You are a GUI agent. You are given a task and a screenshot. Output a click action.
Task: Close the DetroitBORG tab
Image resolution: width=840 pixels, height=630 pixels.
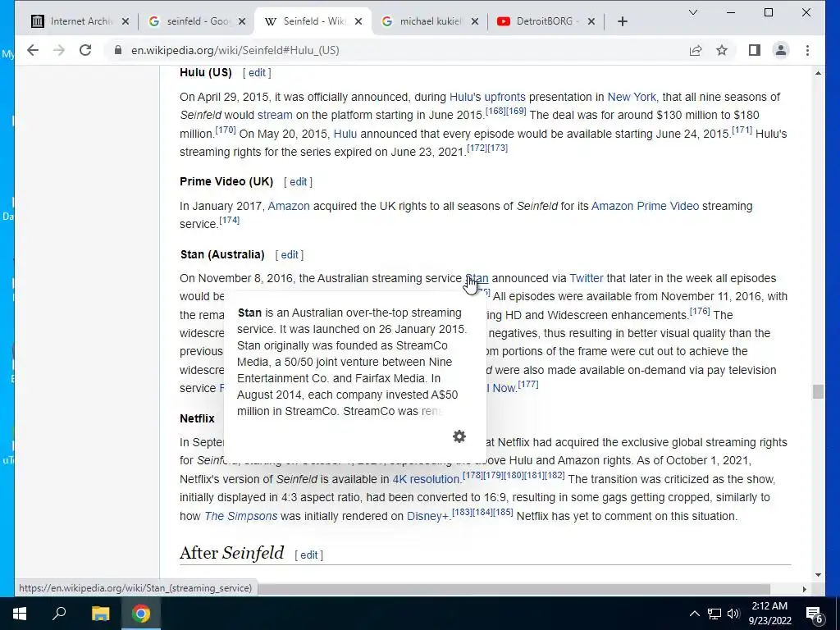(591, 21)
